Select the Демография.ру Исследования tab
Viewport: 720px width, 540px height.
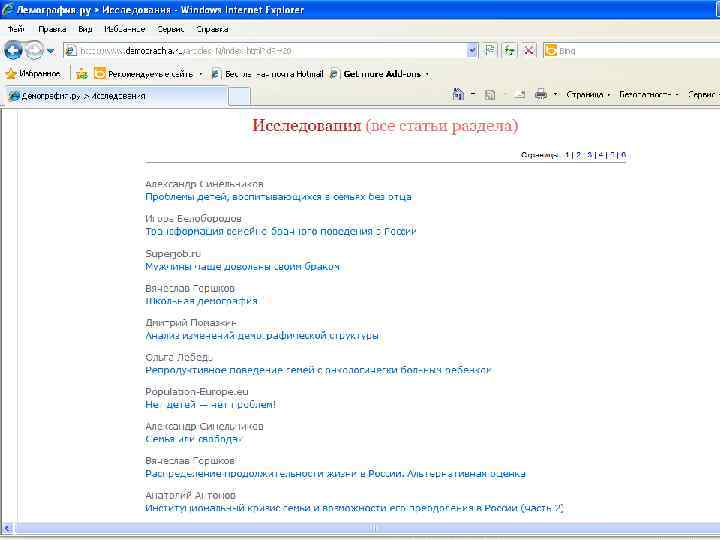coord(116,96)
